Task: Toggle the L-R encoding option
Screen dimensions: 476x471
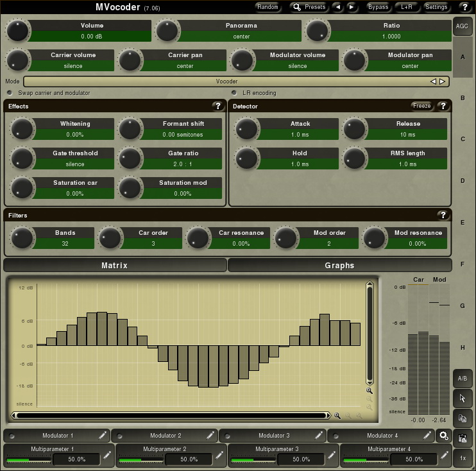Action: click(234, 93)
